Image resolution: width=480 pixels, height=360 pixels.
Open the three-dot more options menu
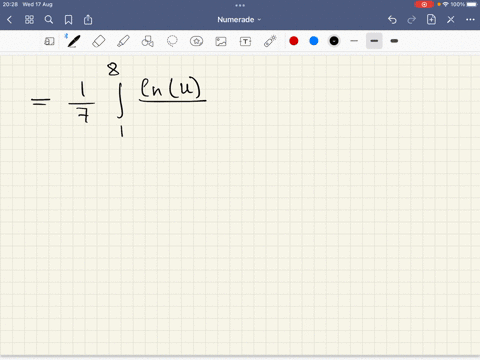tap(470, 20)
